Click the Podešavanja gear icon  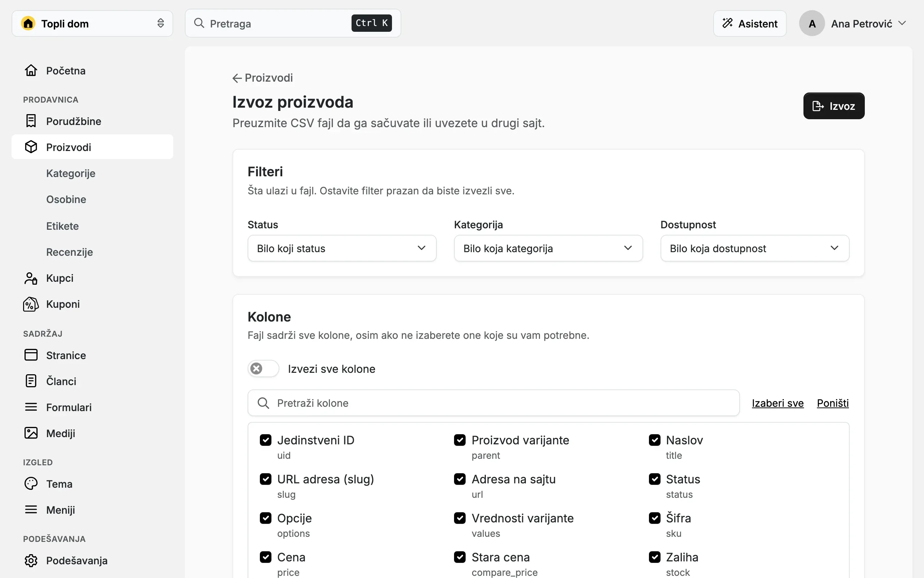click(31, 560)
